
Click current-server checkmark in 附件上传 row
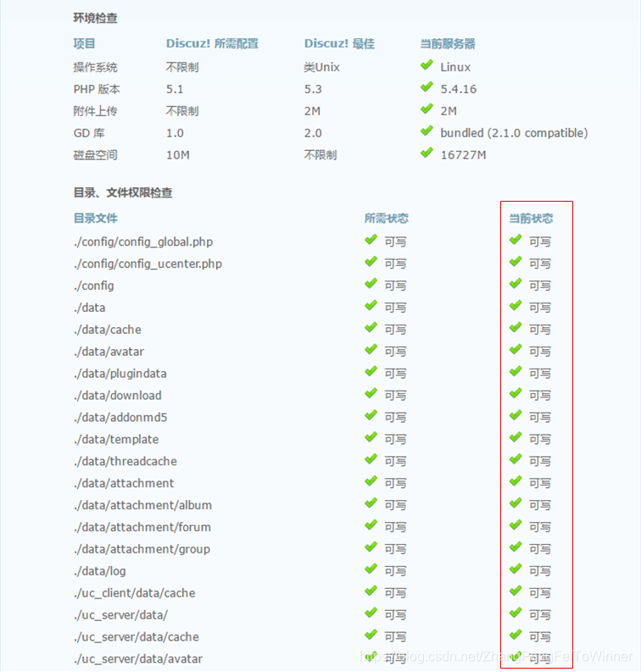click(426, 108)
